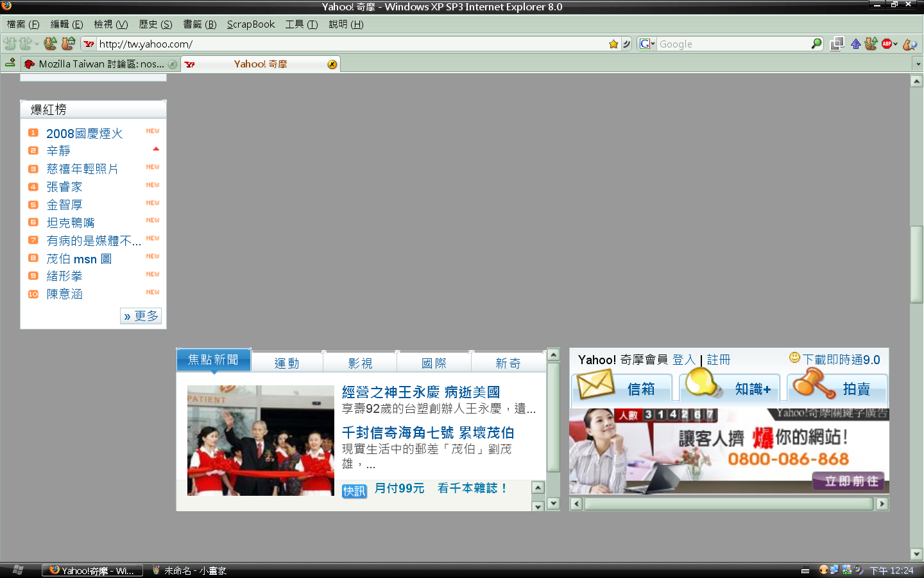Close the Yahoo! 奇摩 tab

coord(332,64)
